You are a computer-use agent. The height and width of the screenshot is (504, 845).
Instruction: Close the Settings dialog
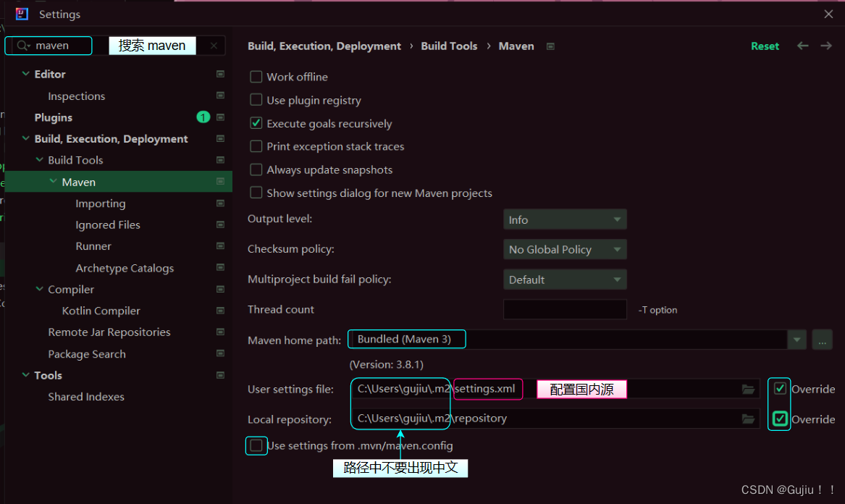[x=829, y=14]
